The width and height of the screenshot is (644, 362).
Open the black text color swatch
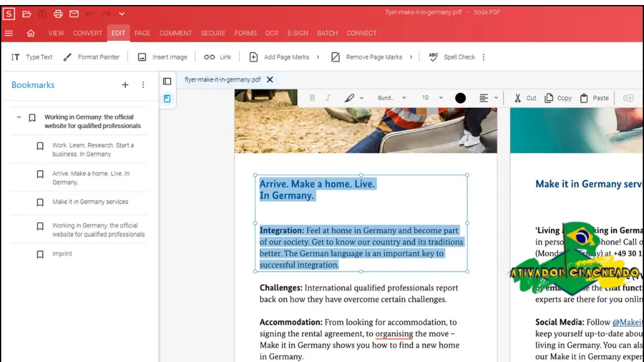[x=460, y=98]
